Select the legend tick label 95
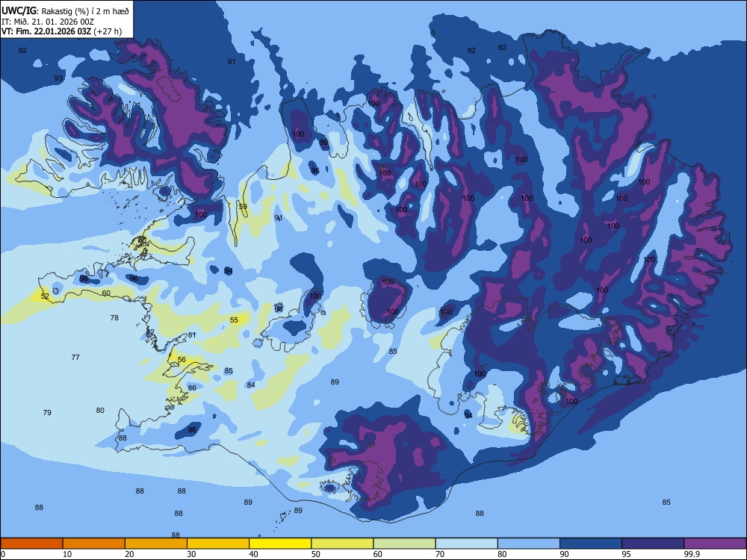Viewport: 747px width, 560px height. (627, 554)
